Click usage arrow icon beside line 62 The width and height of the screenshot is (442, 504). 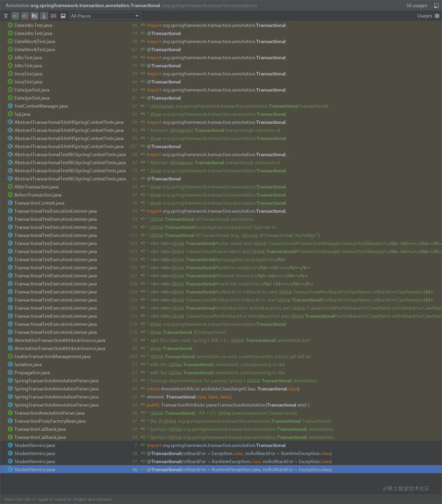pos(143,114)
